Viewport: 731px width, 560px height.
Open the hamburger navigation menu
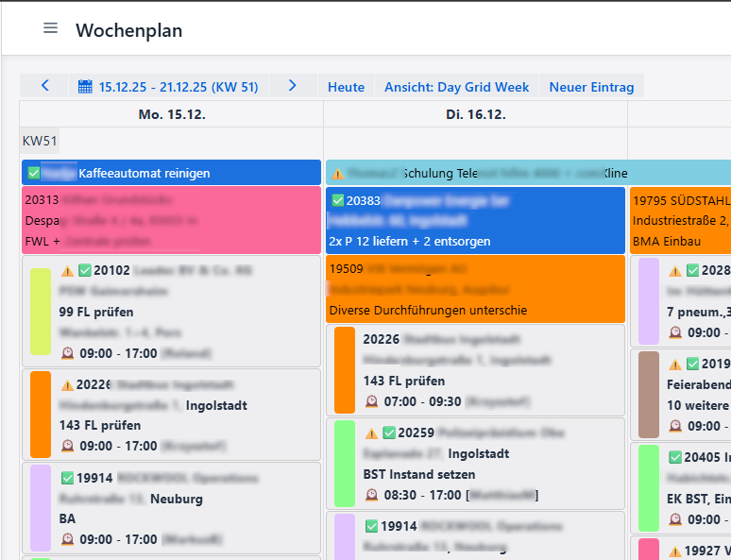(50, 28)
